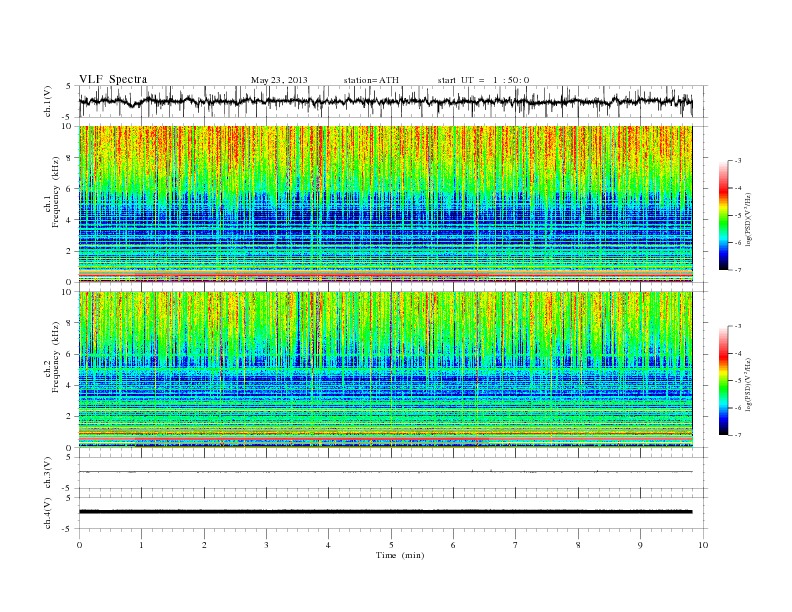The width and height of the screenshot is (792, 612).
Task: Click the ch.2 spectrogram panel
Action: tap(385, 370)
